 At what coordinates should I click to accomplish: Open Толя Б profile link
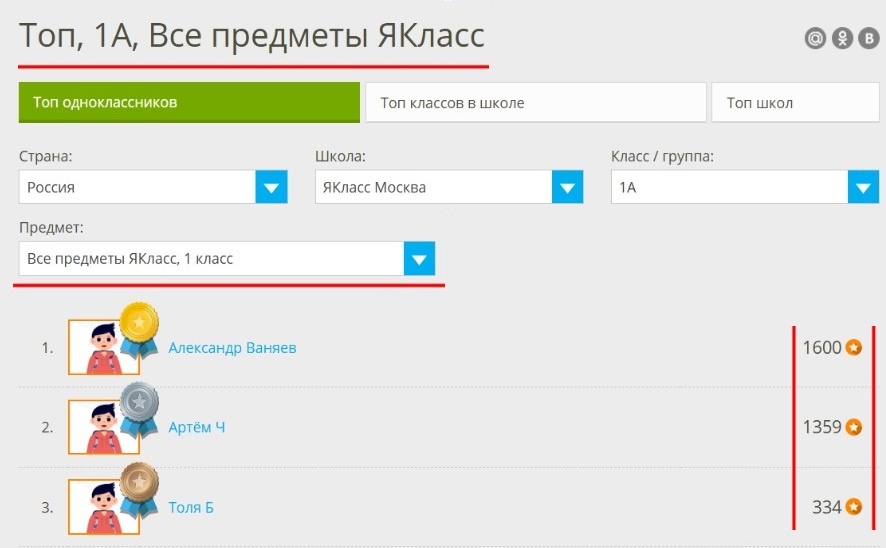coord(191,507)
